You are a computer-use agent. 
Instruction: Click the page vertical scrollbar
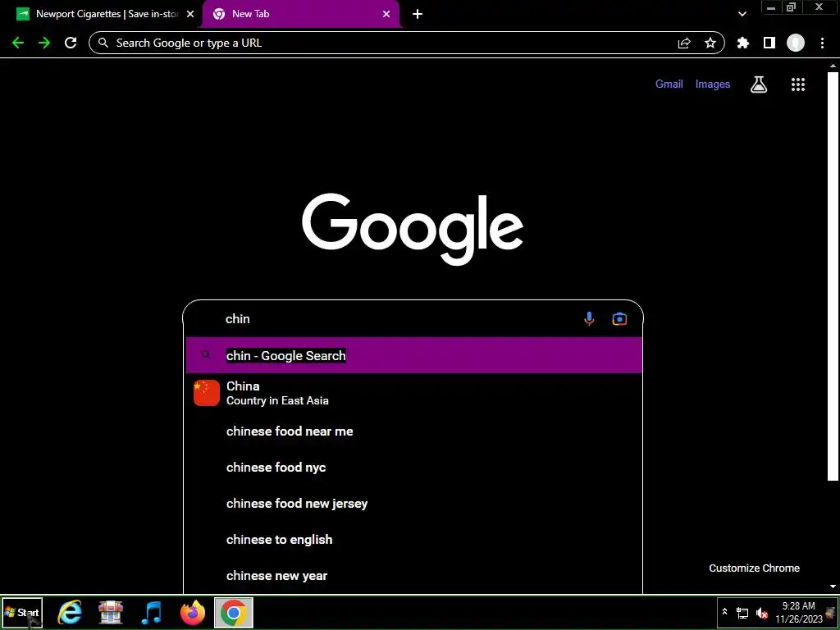pyautogui.click(x=833, y=276)
